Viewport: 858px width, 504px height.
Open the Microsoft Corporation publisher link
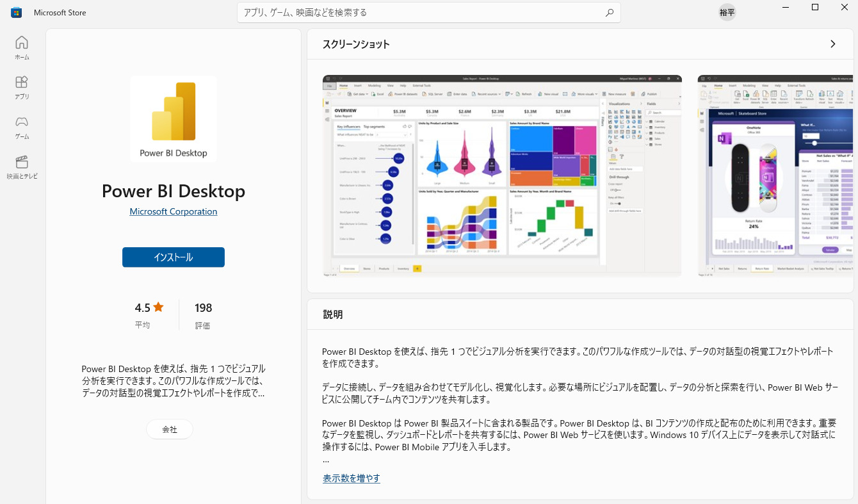(x=174, y=211)
